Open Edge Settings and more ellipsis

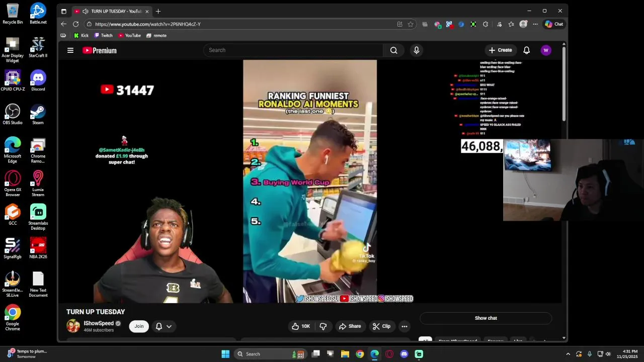click(x=535, y=24)
